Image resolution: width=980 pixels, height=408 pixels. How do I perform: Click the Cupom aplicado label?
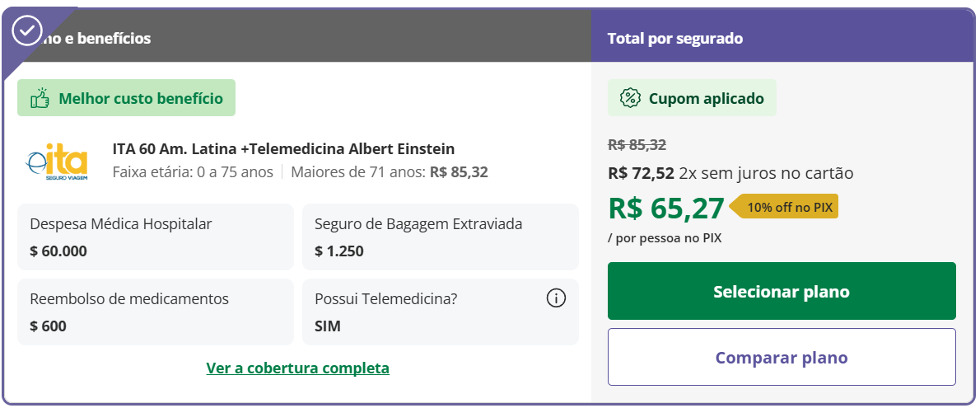point(706,99)
